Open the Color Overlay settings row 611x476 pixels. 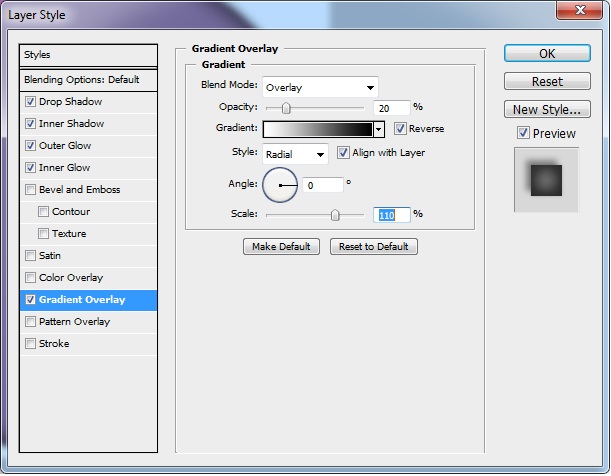click(88, 278)
